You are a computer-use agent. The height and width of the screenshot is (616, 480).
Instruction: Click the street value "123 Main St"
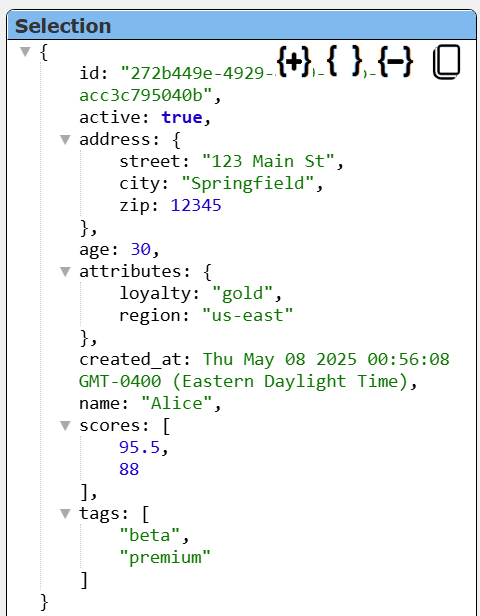point(268,161)
